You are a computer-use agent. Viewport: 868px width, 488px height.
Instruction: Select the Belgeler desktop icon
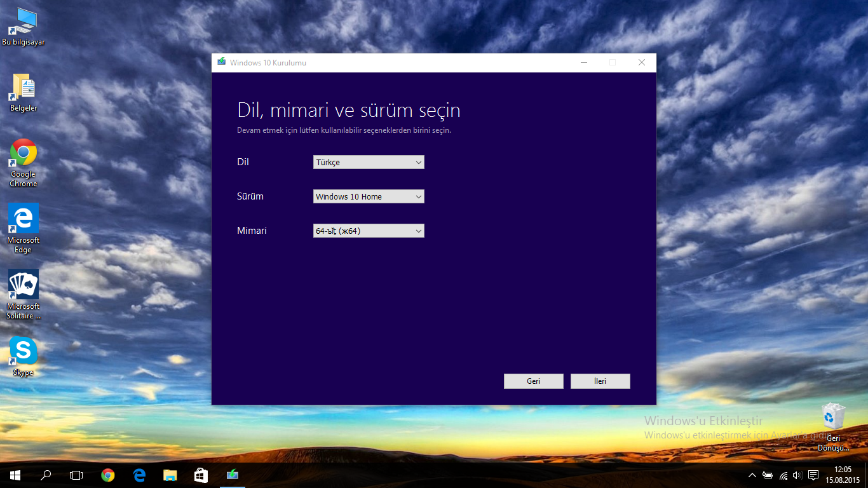point(24,93)
